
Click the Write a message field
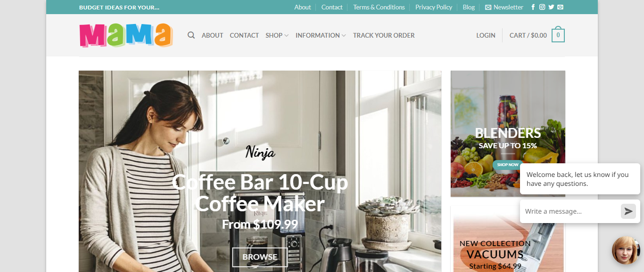pyautogui.click(x=570, y=211)
